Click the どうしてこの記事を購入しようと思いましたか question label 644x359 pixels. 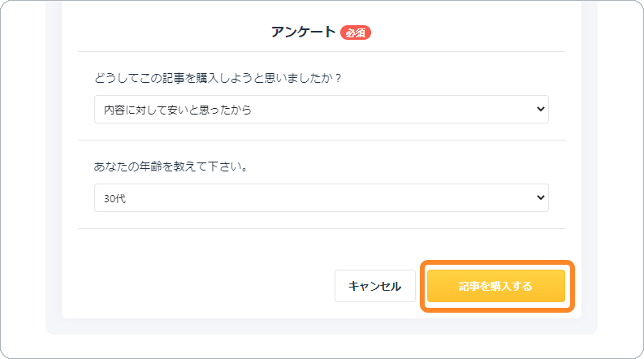click(x=218, y=78)
